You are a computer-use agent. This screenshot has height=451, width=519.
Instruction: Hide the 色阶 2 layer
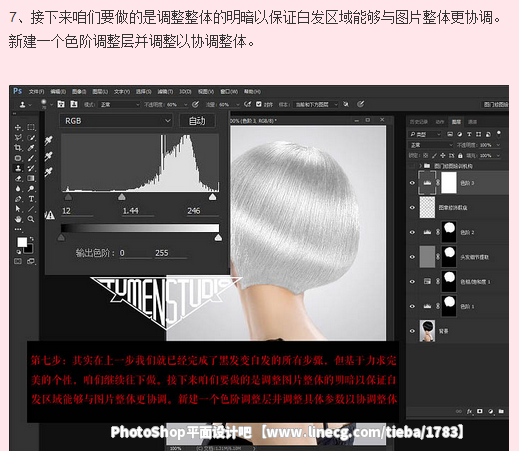click(x=412, y=232)
